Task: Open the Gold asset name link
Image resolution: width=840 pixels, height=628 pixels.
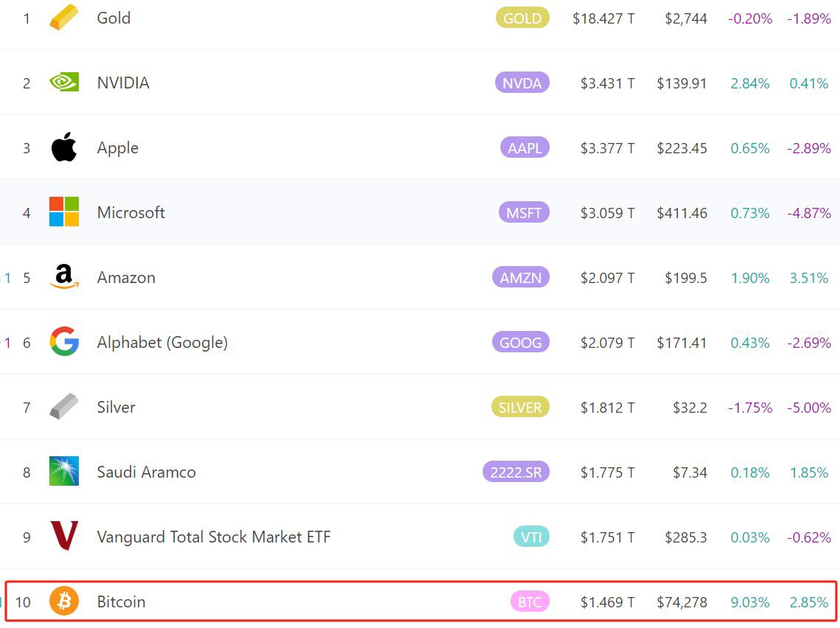Action: coord(113,18)
